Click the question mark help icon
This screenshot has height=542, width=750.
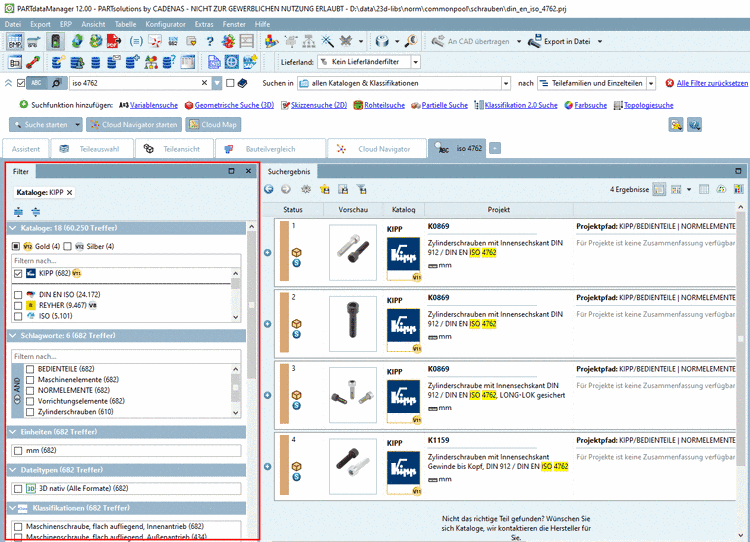tap(210, 42)
